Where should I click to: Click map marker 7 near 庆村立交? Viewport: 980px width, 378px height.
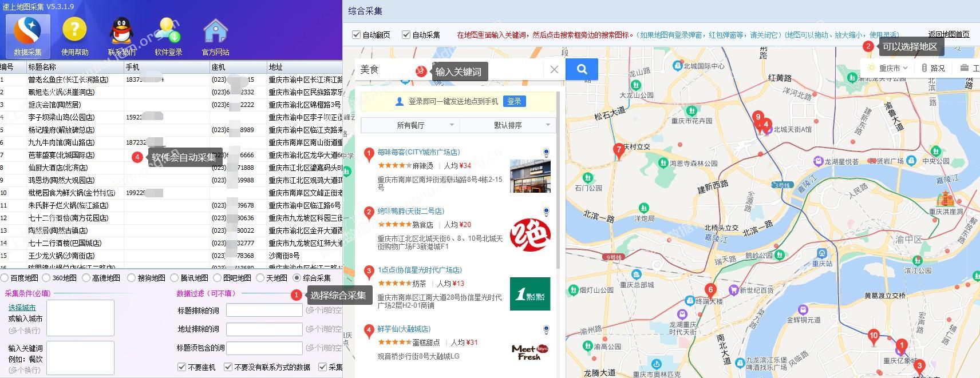[618, 151]
